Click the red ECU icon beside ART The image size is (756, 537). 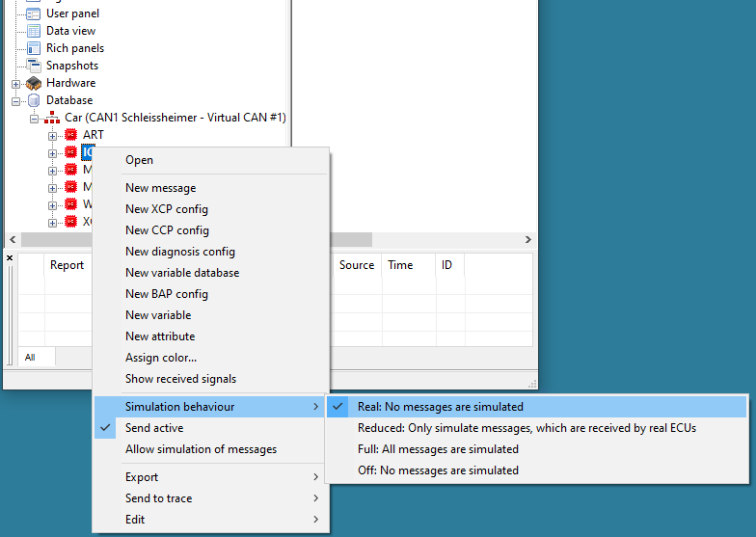tap(71, 135)
